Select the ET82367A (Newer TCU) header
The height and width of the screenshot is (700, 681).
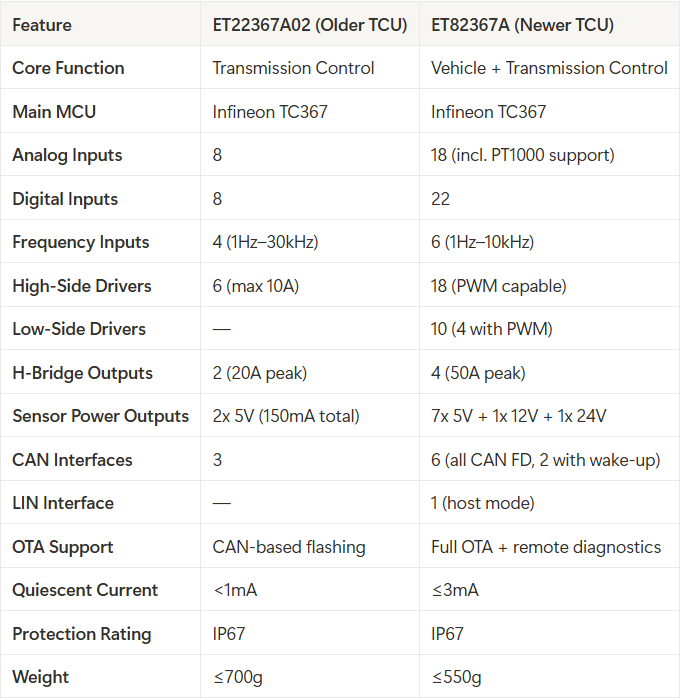(522, 25)
